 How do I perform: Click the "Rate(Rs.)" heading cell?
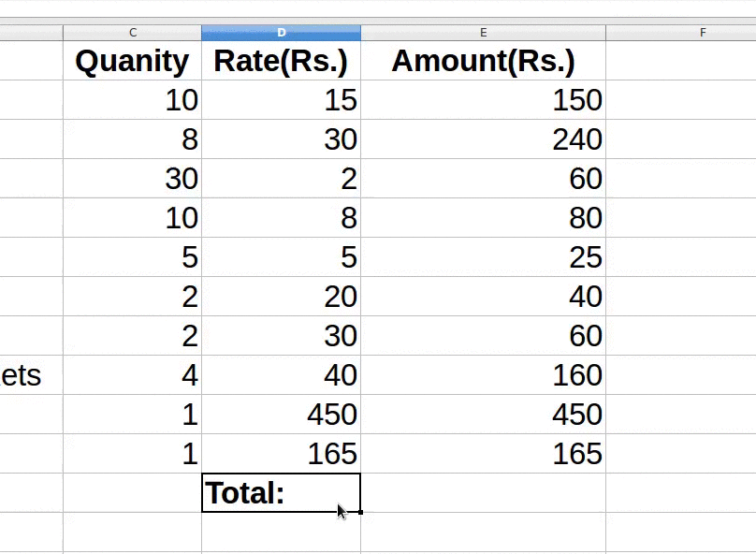[x=281, y=61]
